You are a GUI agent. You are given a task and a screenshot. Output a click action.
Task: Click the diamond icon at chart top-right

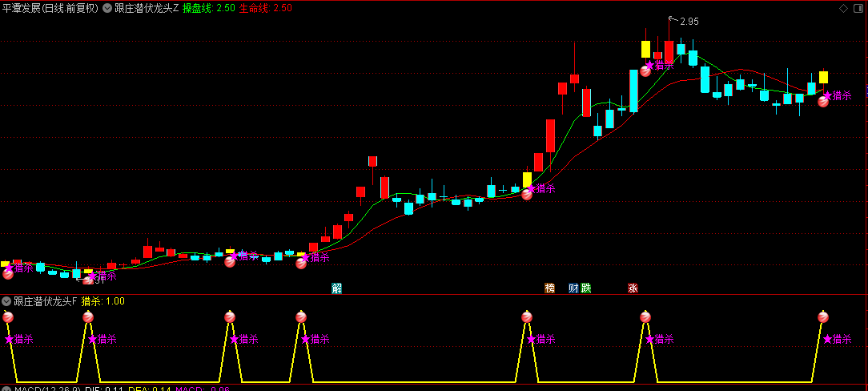click(843, 8)
